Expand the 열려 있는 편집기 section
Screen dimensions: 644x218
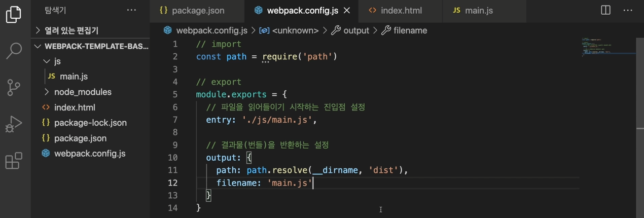click(90, 30)
